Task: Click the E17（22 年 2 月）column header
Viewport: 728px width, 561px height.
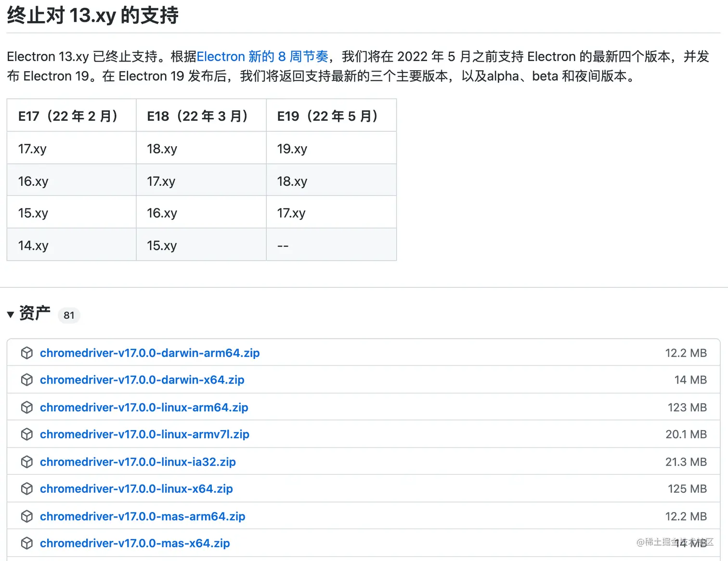Action: 72,115
